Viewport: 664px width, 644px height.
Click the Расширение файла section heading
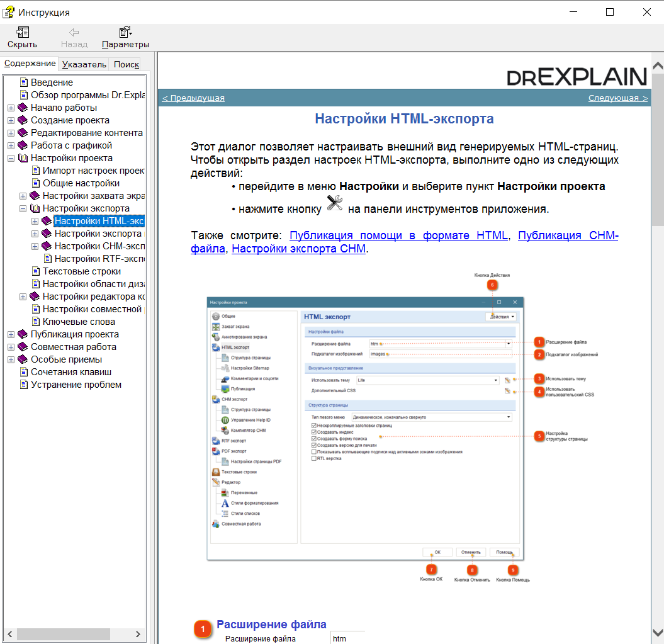click(271, 624)
